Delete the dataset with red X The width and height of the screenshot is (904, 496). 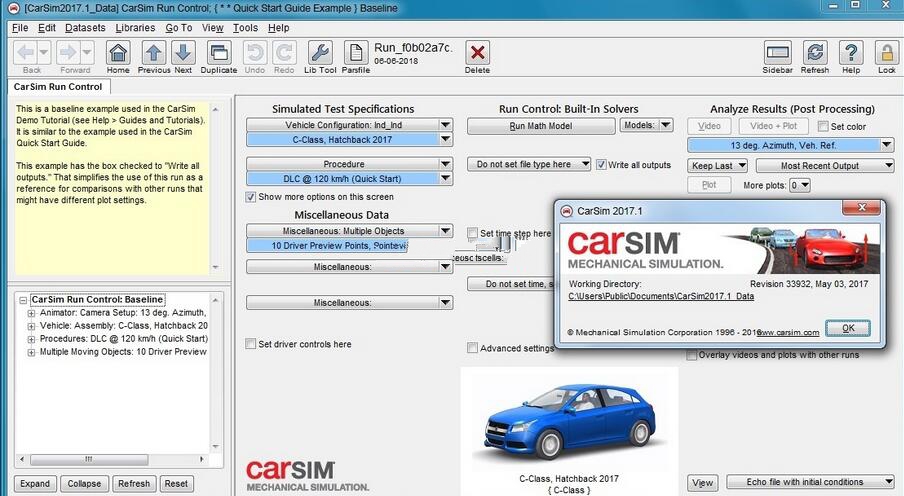coord(477,53)
